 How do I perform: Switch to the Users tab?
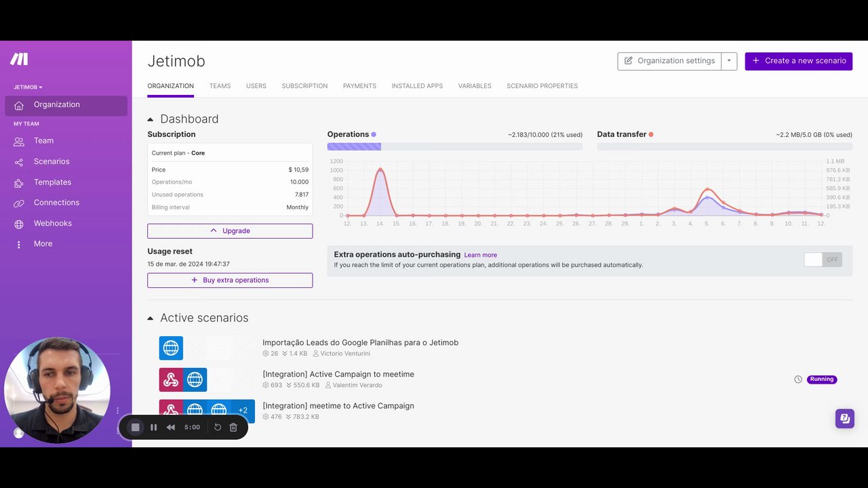256,86
